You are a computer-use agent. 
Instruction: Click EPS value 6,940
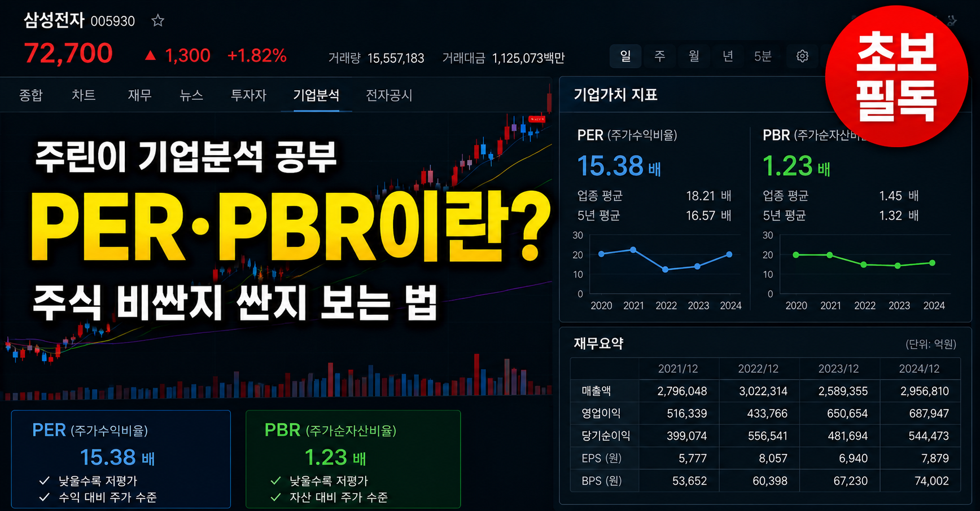pos(854,459)
